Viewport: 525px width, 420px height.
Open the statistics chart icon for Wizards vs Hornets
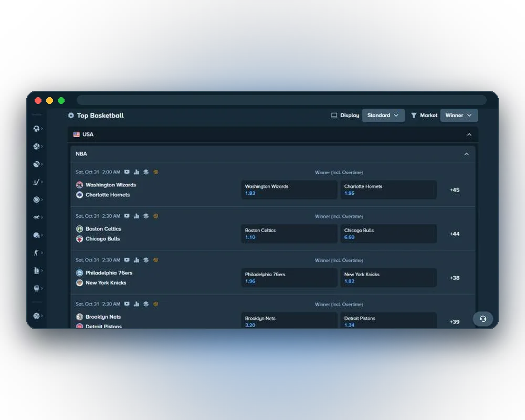click(x=136, y=172)
